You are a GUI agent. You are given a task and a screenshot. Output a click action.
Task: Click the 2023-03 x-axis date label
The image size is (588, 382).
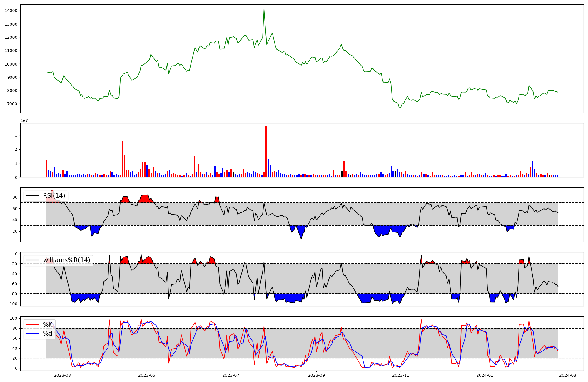pos(62,375)
